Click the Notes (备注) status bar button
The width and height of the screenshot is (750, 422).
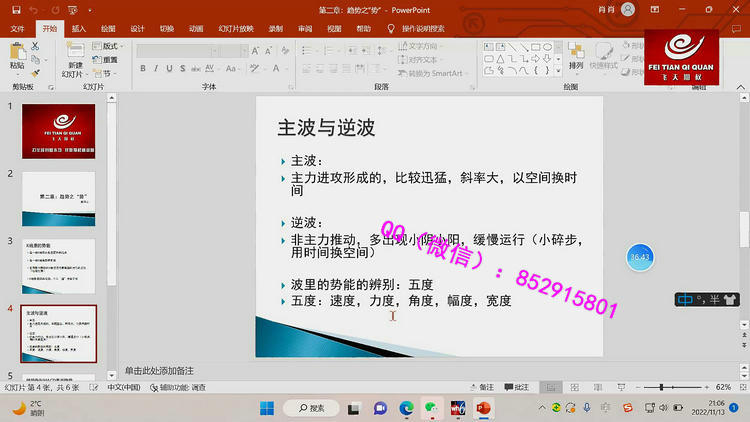pyautogui.click(x=482, y=387)
